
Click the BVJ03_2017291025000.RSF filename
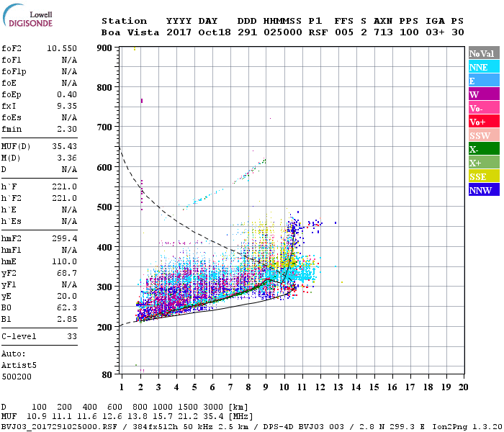pyautogui.click(x=59, y=427)
